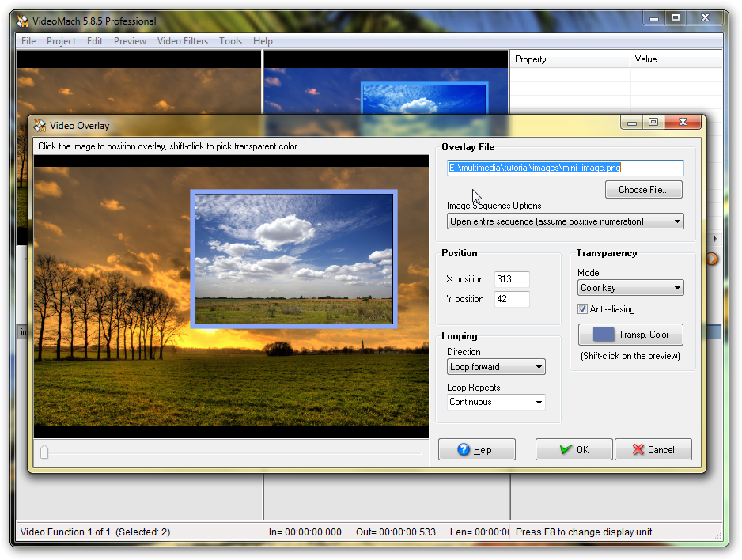The image size is (742, 560).
Task: Click the Y position input field
Action: click(x=511, y=299)
